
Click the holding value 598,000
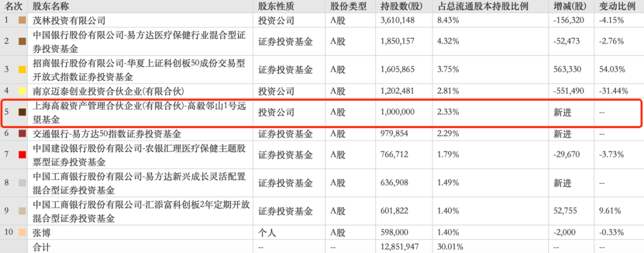tap(394, 233)
